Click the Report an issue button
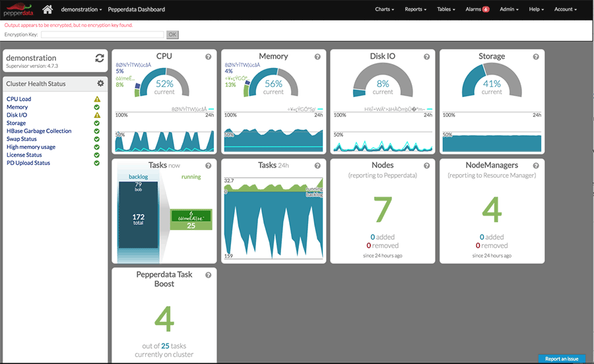594x364 pixels. pos(562,359)
